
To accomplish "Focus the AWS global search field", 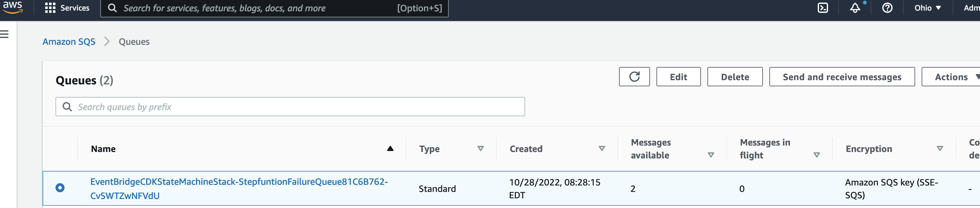I will [274, 8].
